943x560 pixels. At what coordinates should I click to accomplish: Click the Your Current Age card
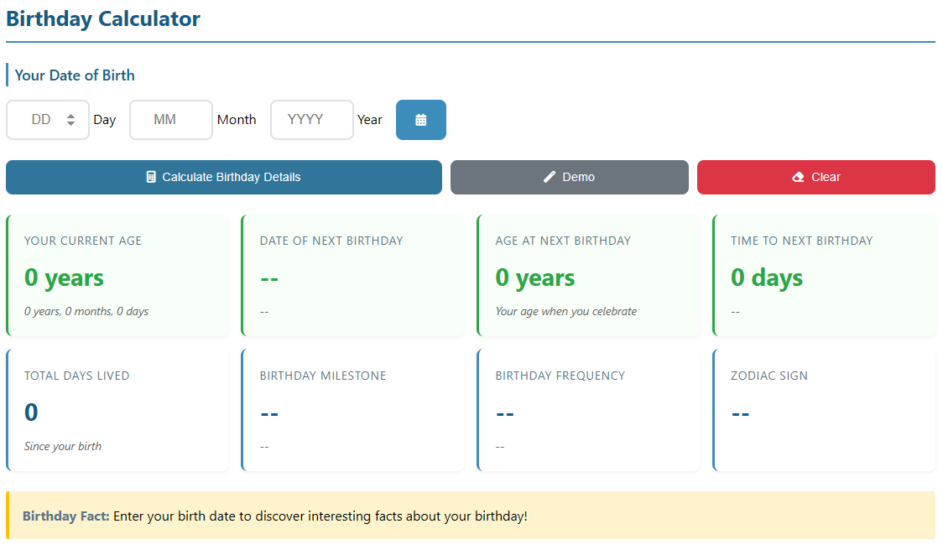[x=117, y=276]
